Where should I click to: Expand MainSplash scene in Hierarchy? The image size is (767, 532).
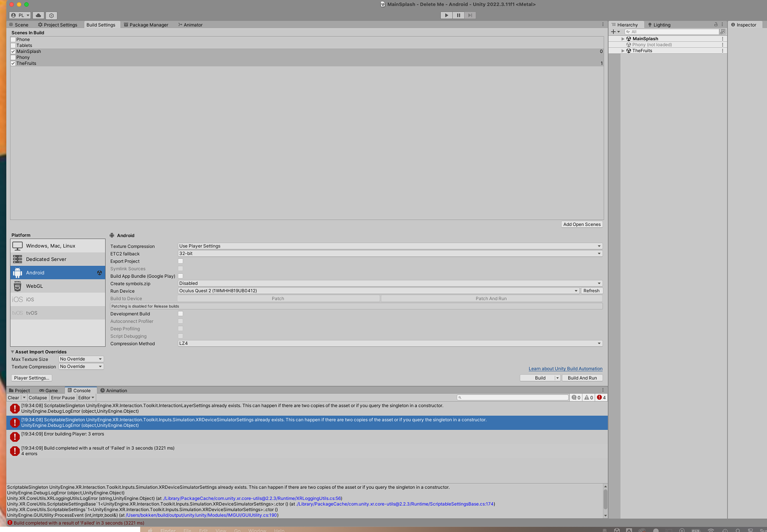coord(622,39)
